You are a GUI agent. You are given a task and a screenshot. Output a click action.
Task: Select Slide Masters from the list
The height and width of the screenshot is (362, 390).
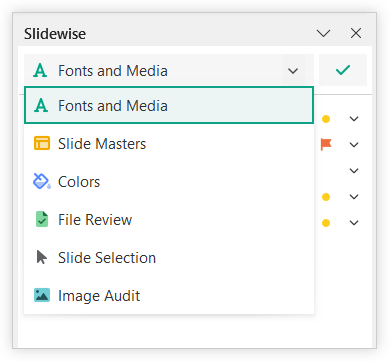tap(169, 144)
